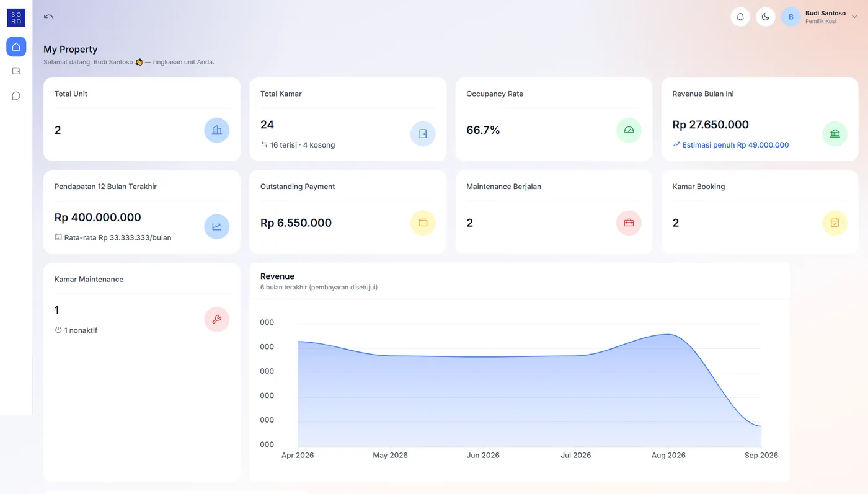The width and height of the screenshot is (868, 494).
Task: Click the 'Budi Santoso' name in the header
Action: click(825, 13)
